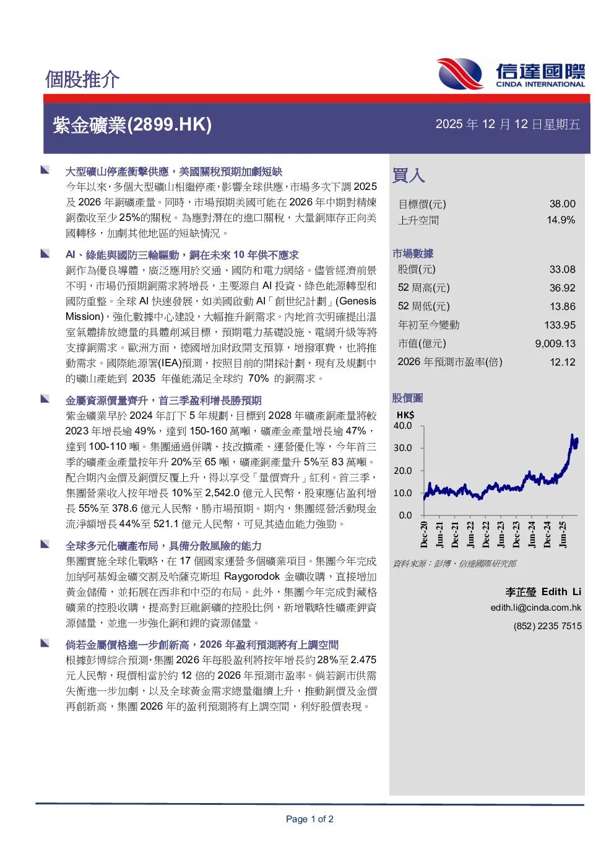Click target price value 38.00
The width and height of the screenshot is (614, 868).
562,204
